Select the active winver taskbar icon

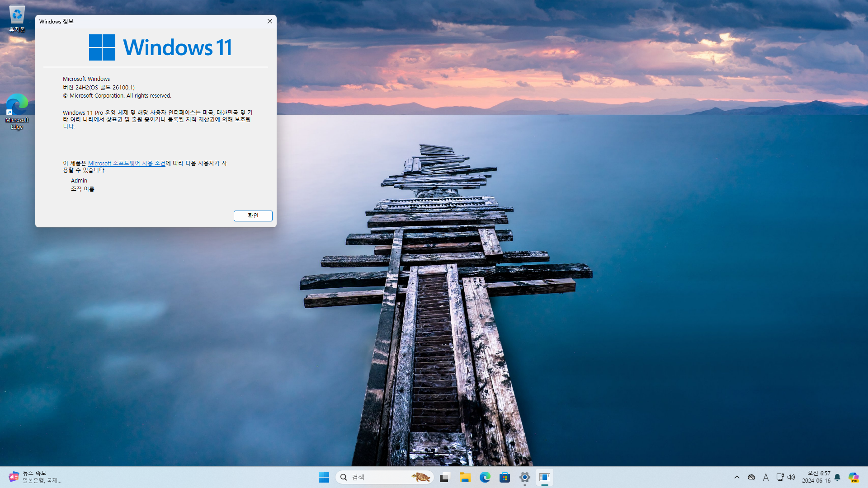[545, 477]
